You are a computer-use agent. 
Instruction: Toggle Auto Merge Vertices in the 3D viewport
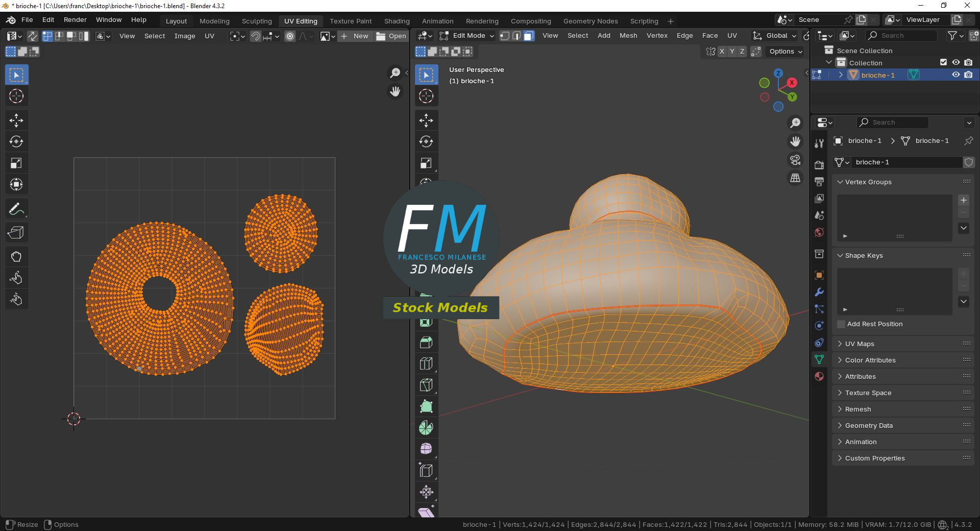click(x=756, y=52)
